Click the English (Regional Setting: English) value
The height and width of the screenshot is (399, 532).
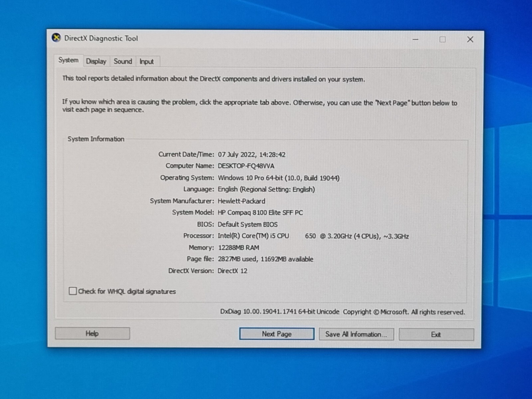click(x=266, y=190)
